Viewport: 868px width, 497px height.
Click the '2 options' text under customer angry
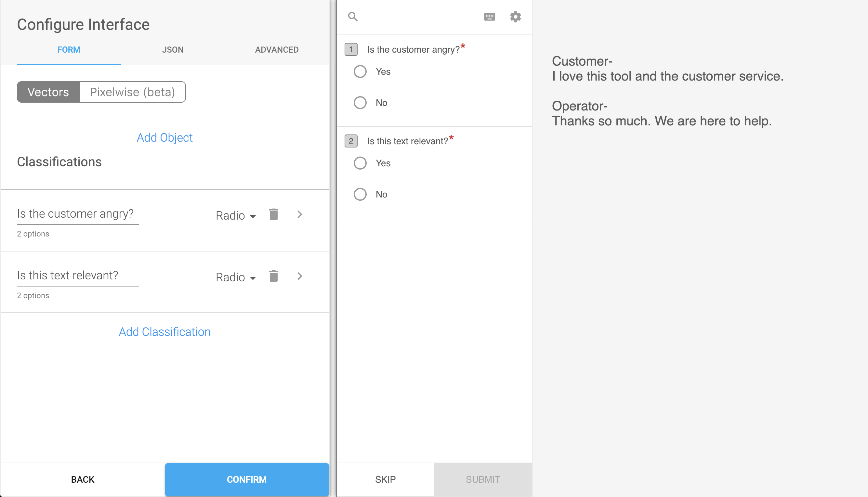[x=33, y=234]
